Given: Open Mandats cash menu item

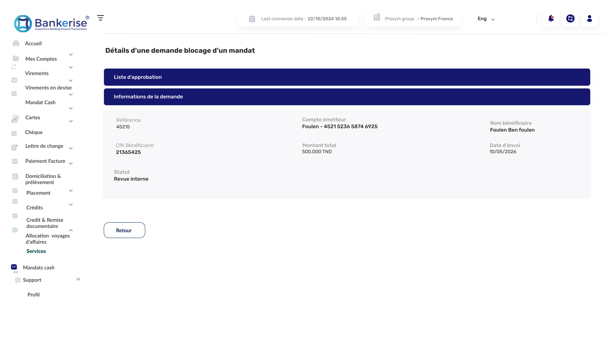Looking at the screenshot, I should click(39, 268).
